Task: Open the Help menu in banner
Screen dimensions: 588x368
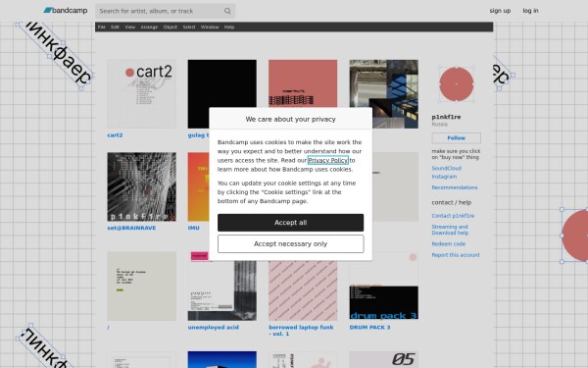Action: pyautogui.click(x=229, y=27)
